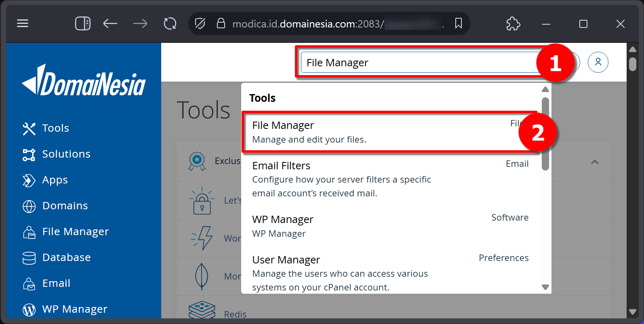Click search results scroll down arrow
644x324 pixels.
pyautogui.click(x=545, y=287)
